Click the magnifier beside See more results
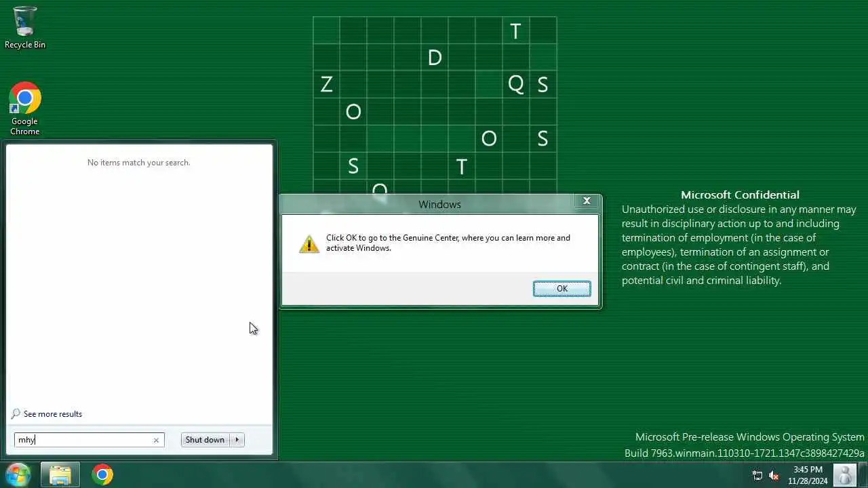The width and height of the screenshot is (868, 488). 16,414
